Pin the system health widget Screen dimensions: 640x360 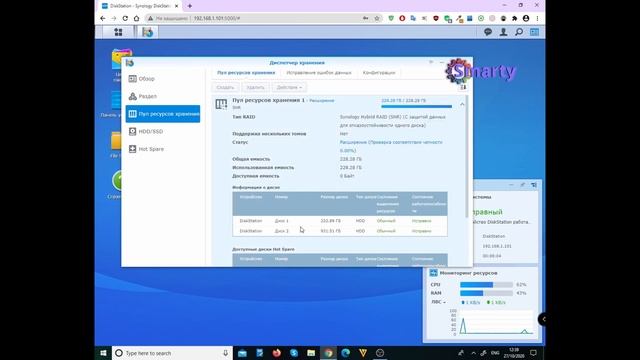[522, 185]
